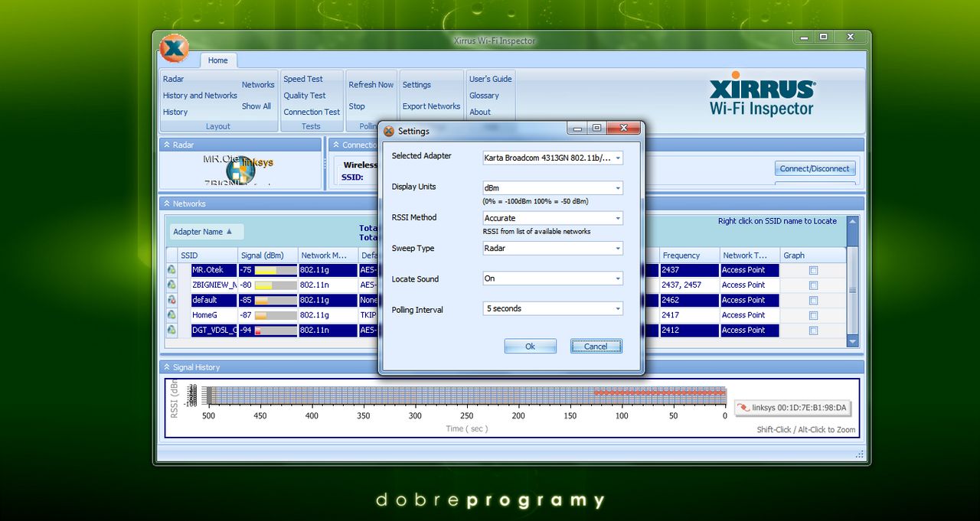This screenshot has width=980, height=521.
Task: Click the network icon beside default row
Action: coord(171,300)
